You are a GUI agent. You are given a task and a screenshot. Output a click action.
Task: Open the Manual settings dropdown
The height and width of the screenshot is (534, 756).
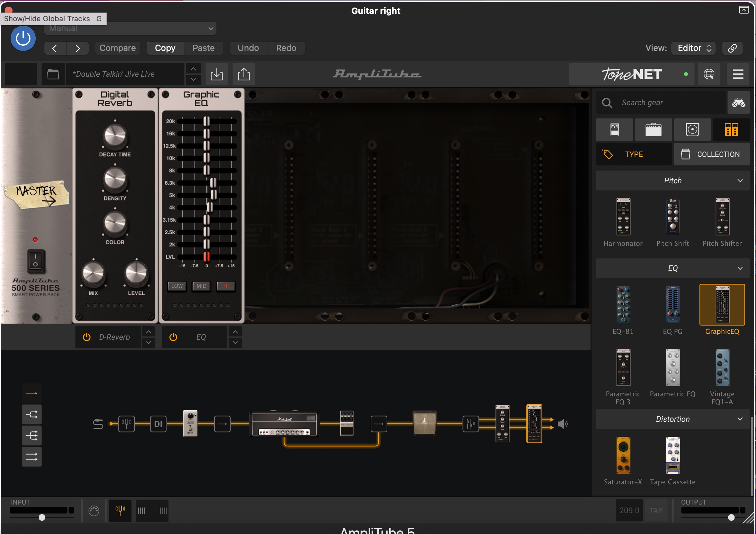pos(130,28)
